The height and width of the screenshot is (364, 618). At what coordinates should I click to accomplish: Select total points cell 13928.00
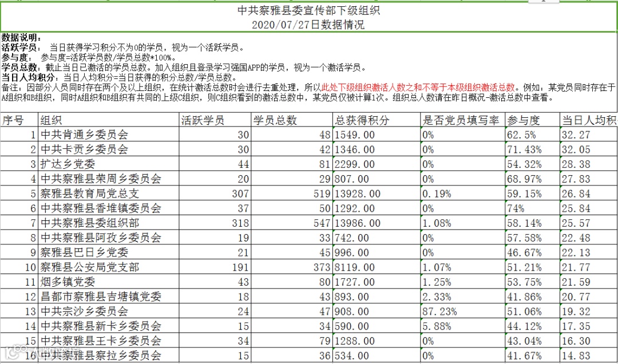(x=377, y=193)
